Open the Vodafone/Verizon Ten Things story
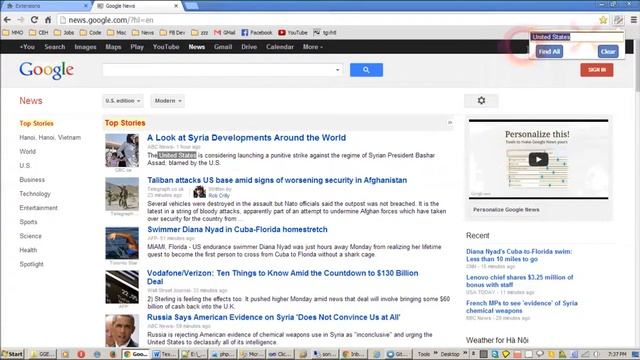 point(282,277)
